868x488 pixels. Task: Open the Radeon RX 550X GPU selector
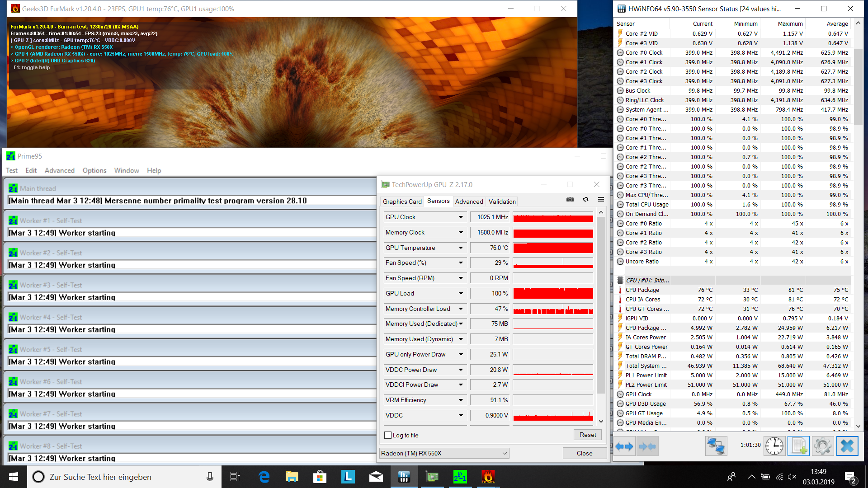[x=444, y=453]
